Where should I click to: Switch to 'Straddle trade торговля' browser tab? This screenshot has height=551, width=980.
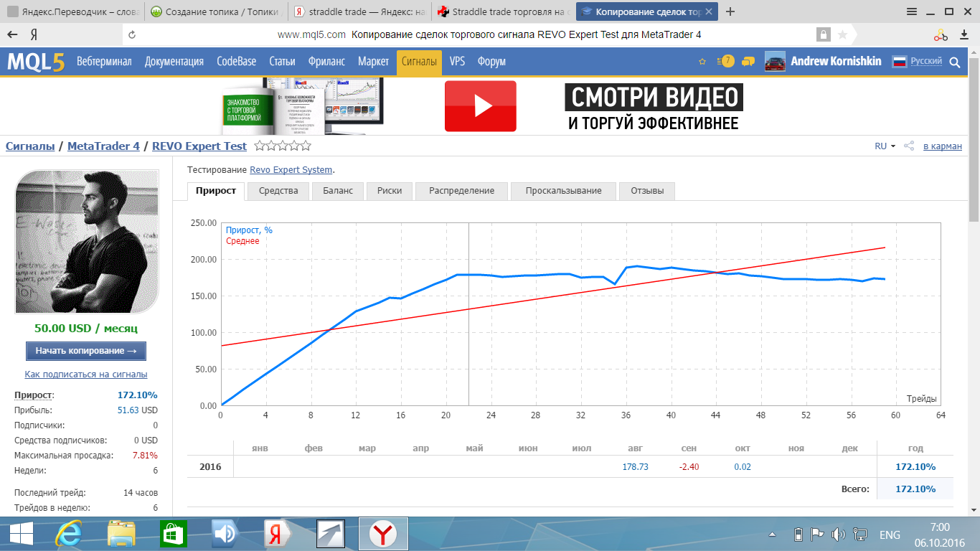click(x=504, y=11)
